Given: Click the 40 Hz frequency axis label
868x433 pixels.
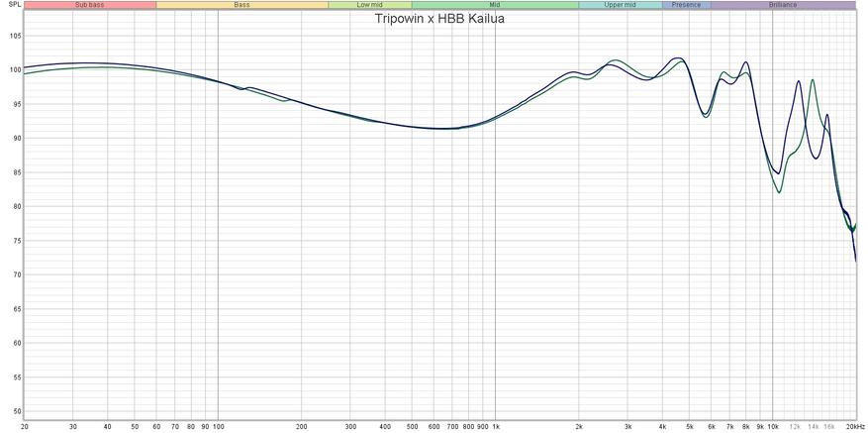Looking at the screenshot, I should tap(108, 427).
